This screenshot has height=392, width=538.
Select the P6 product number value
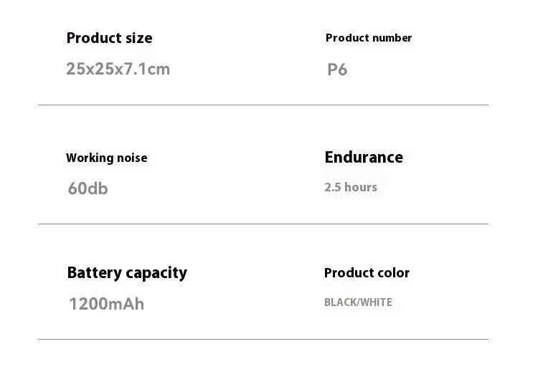[337, 70]
